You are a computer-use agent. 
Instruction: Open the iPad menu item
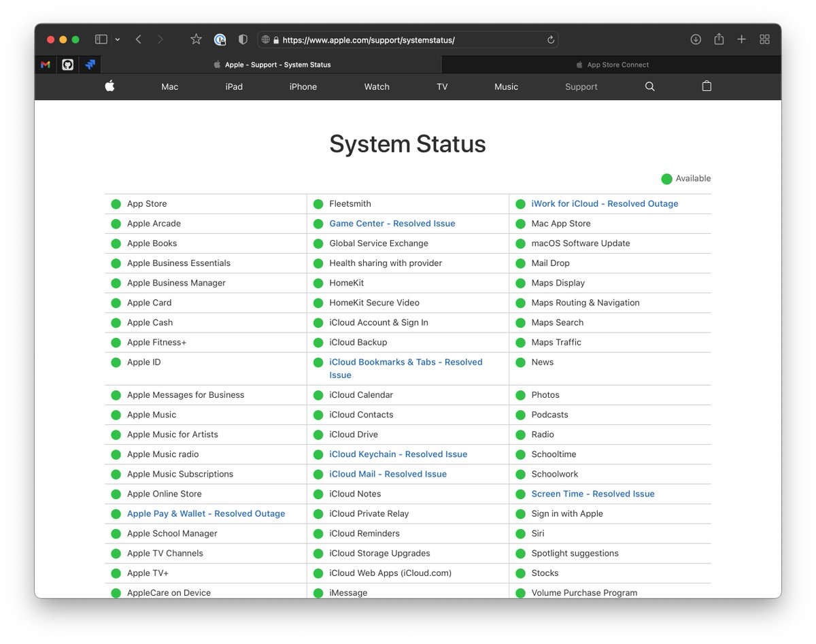pos(234,86)
